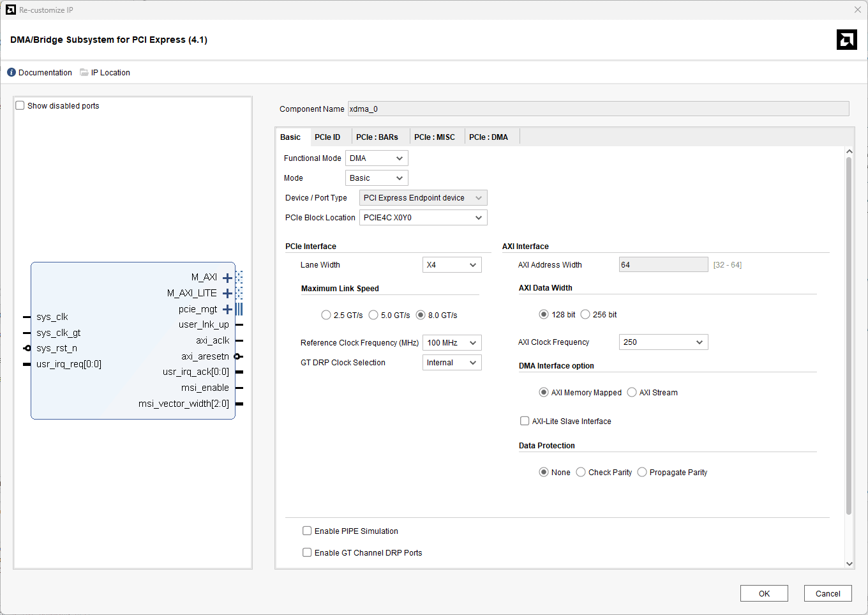Check the AXI-Lite Slave Interface option
The height and width of the screenshot is (615, 868).
525,421
